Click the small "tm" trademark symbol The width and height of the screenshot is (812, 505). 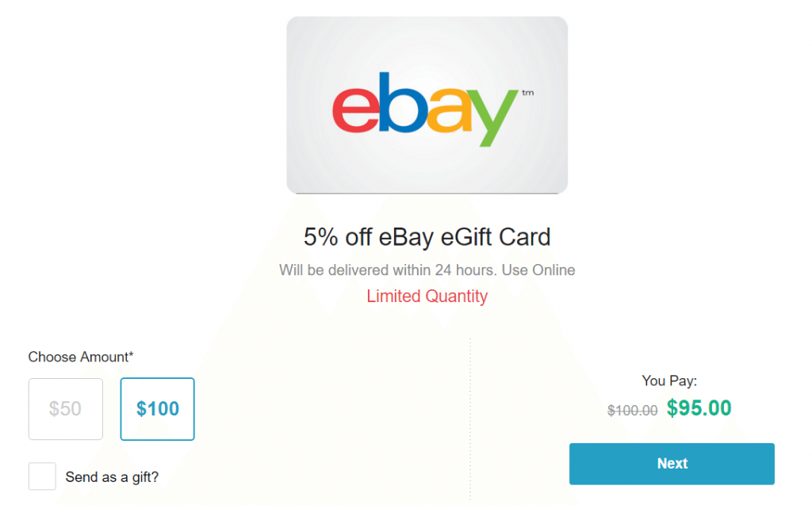(x=528, y=93)
